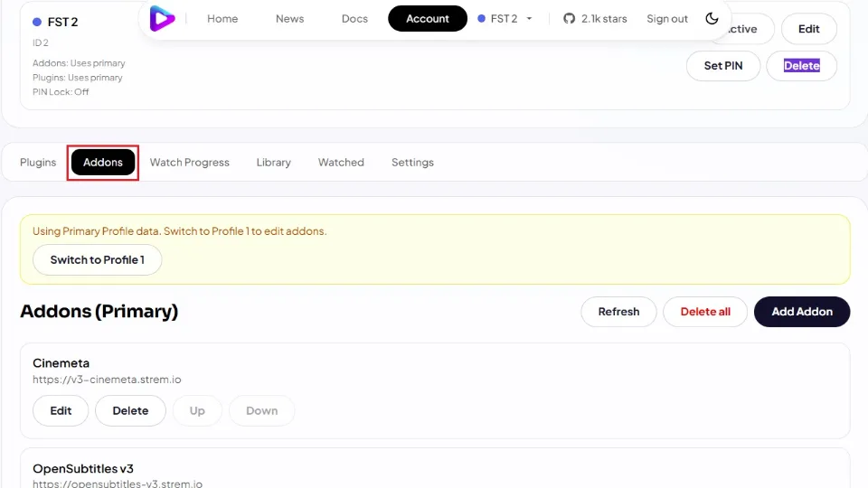The image size is (868, 488).
Task: Click Add Addon button
Action: tap(802, 312)
